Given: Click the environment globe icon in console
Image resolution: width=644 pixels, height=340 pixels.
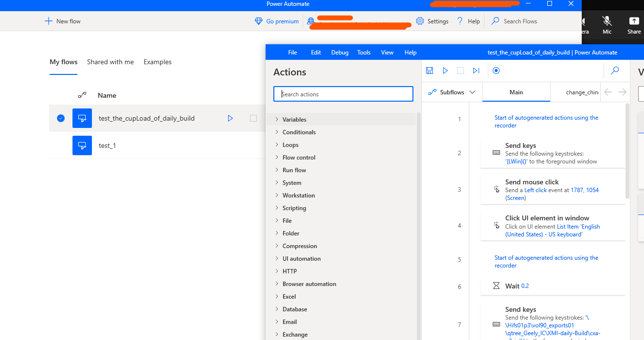Looking at the screenshot, I should pyautogui.click(x=311, y=21).
